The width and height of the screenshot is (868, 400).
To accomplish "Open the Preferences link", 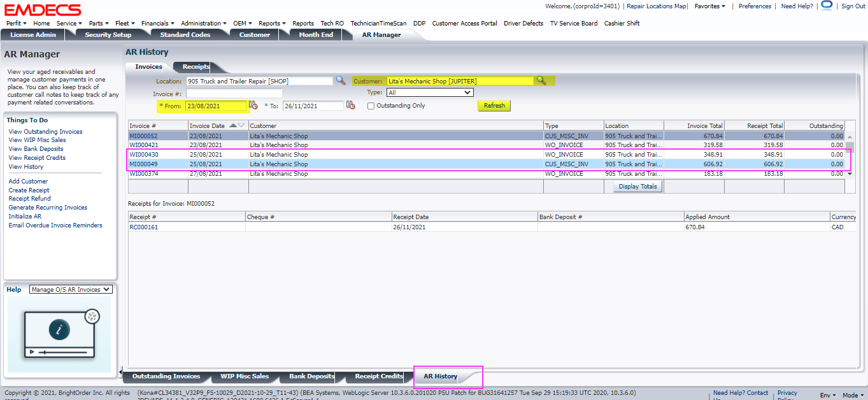I will coord(755,6).
